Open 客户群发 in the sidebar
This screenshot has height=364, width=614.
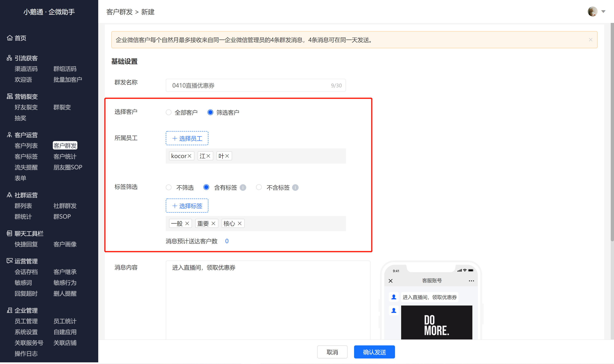pyautogui.click(x=65, y=146)
